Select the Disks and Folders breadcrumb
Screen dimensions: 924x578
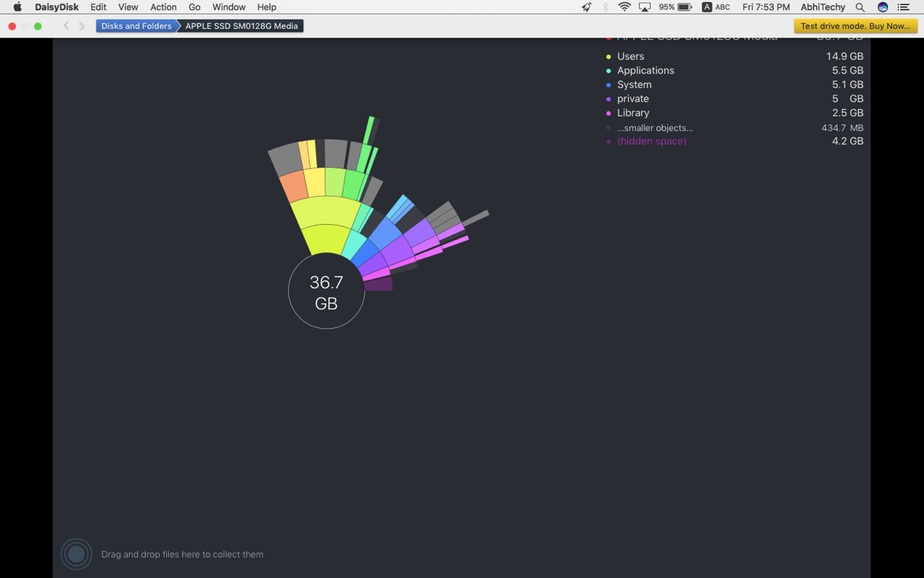136,26
